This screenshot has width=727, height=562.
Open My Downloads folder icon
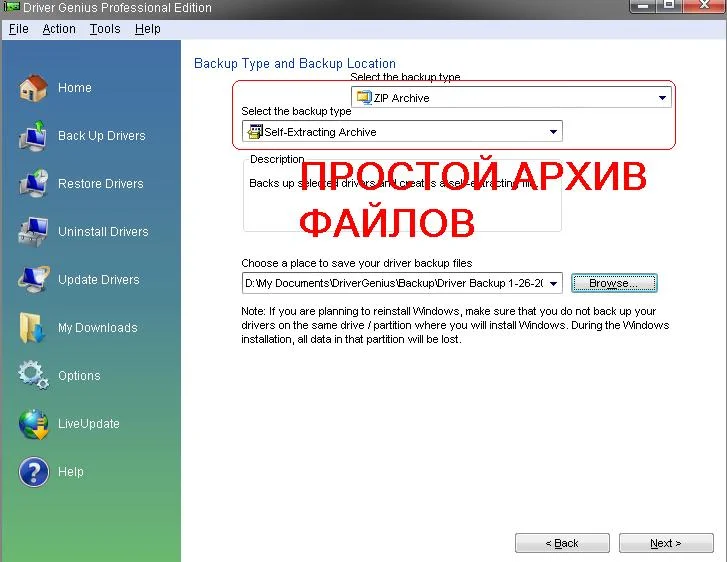point(33,327)
